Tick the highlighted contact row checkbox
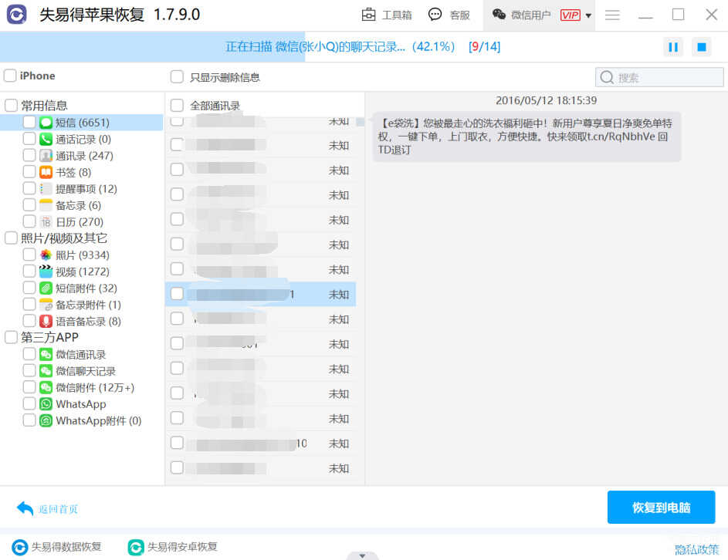This screenshot has width=728, height=560. click(x=177, y=294)
